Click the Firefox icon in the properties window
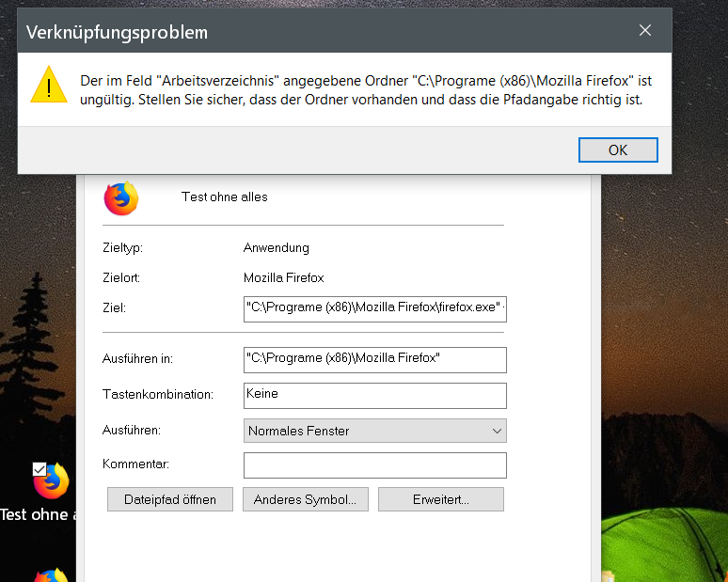Viewport: 728px width, 582px height. (x=121, y=198)
